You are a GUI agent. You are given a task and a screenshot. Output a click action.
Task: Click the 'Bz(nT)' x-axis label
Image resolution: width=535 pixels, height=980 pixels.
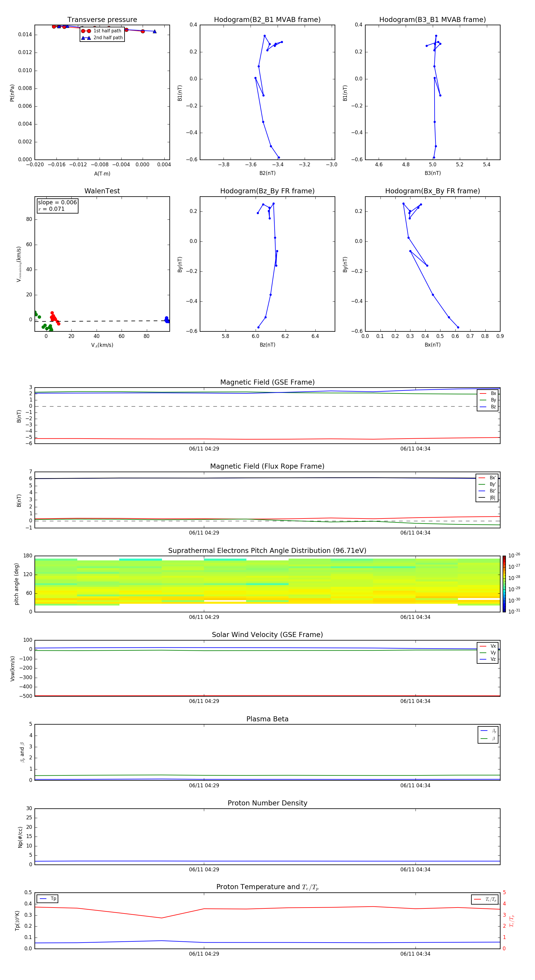click(x=267, y=345)
